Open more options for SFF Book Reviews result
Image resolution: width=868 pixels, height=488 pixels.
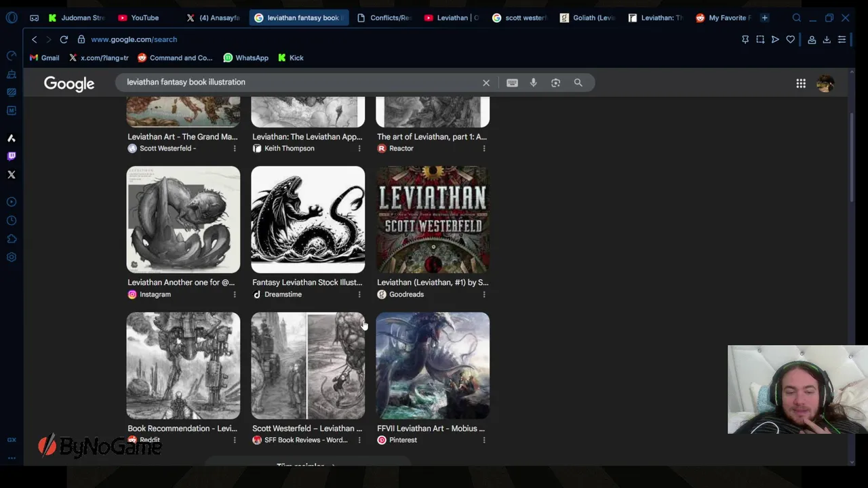point(359,440)
